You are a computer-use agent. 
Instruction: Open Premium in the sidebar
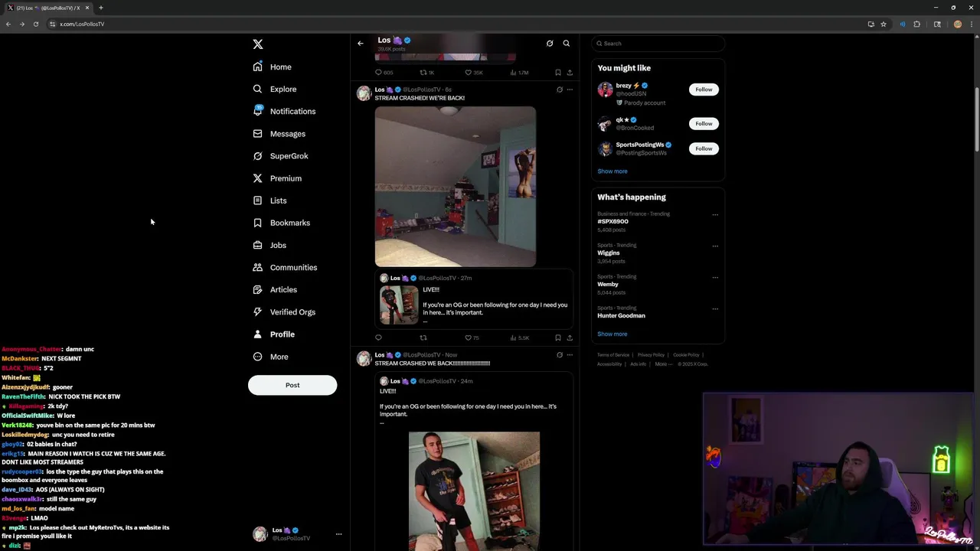click(x=277, y=178)
